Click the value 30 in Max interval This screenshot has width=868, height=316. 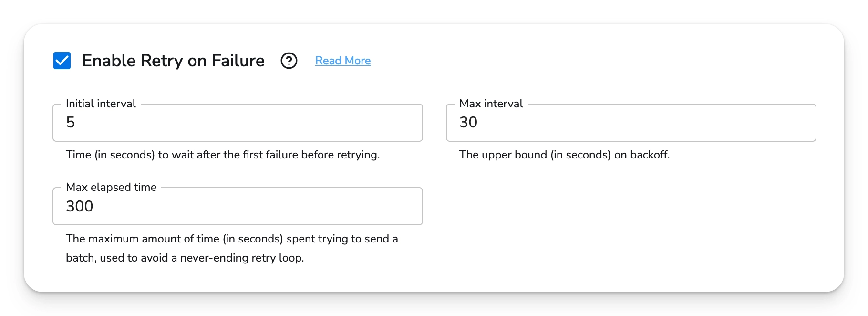pos(468,123)
